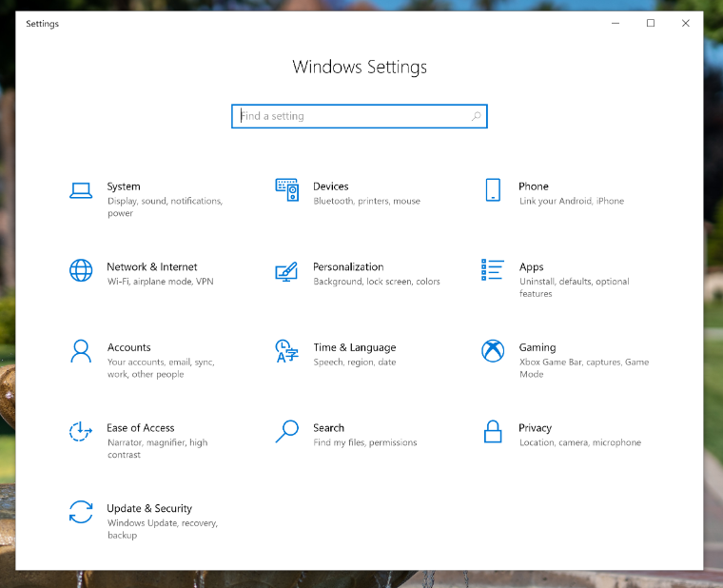Focus the Find a setting field
The width and height of the screenshot is (723, 588).
(x=360, y=116)
